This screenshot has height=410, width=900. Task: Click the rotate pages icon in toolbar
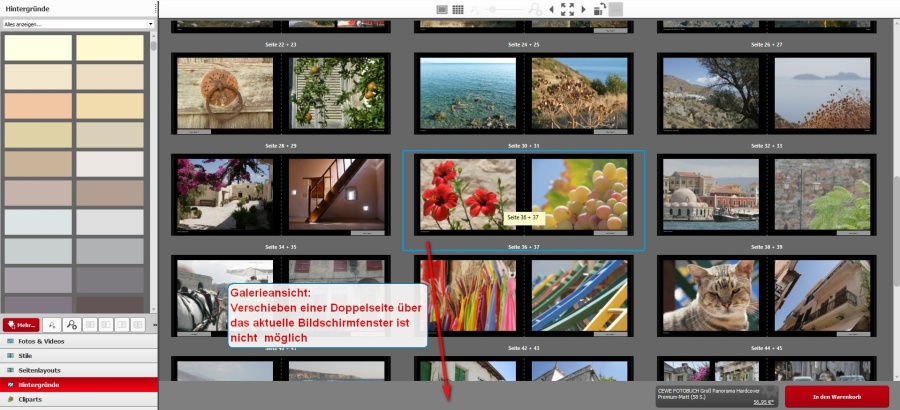pyautogui.click(x=599, y=9)
